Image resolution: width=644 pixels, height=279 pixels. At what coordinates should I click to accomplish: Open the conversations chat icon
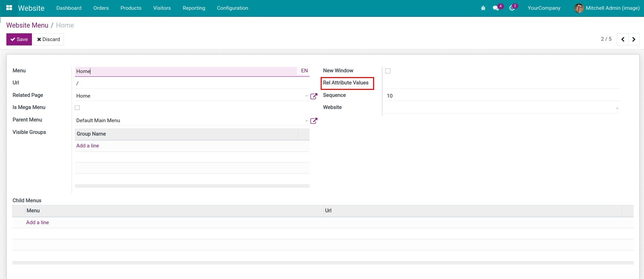click(x=495, y=8)
